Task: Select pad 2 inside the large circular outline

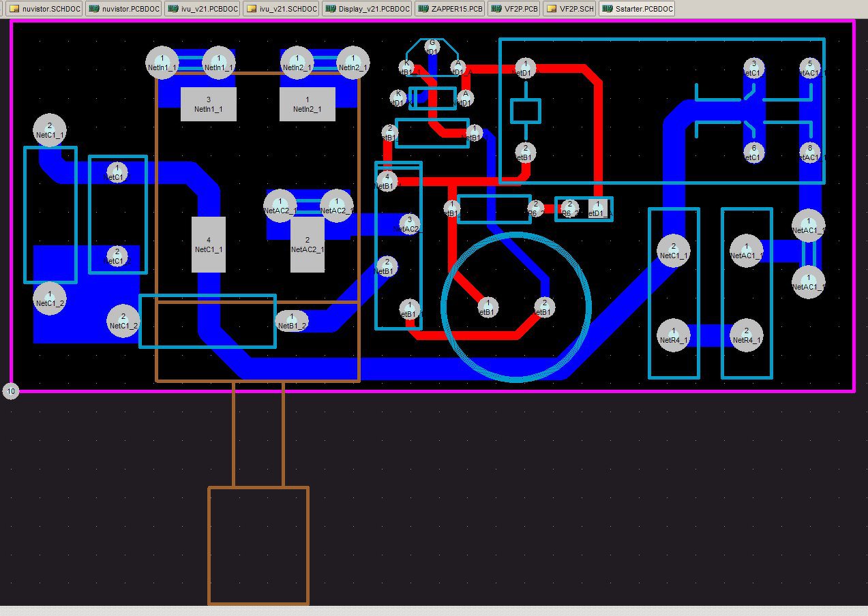Action: click(x=543, y=307)
